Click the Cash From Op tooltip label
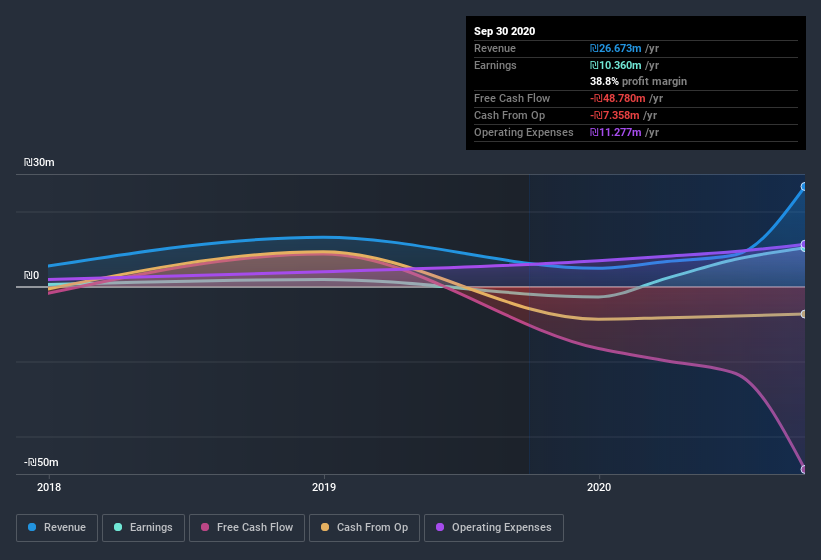The height and width of the screenshot is (560, 821). click(509, 115)
